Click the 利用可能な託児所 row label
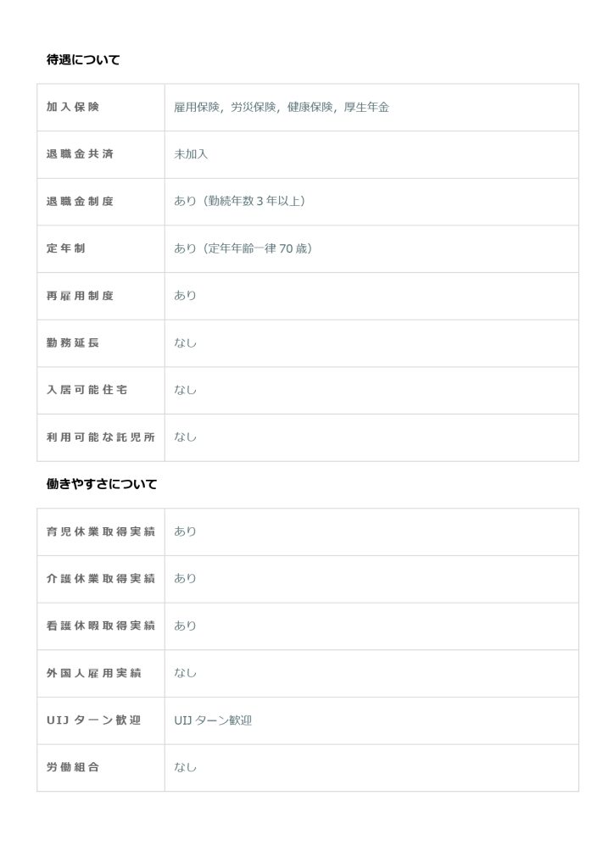The height and width of the screenshot is (868, 614). click(x=100, y=437)
